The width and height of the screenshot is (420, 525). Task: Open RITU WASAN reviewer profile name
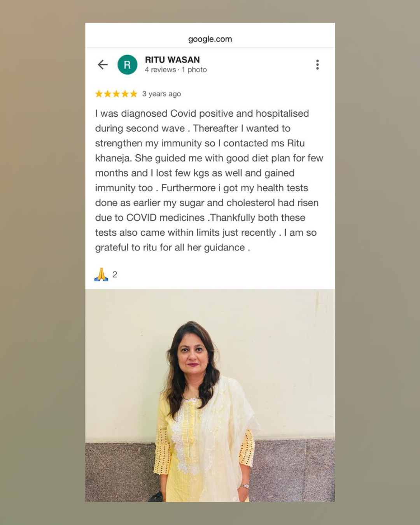pos(172,59)
